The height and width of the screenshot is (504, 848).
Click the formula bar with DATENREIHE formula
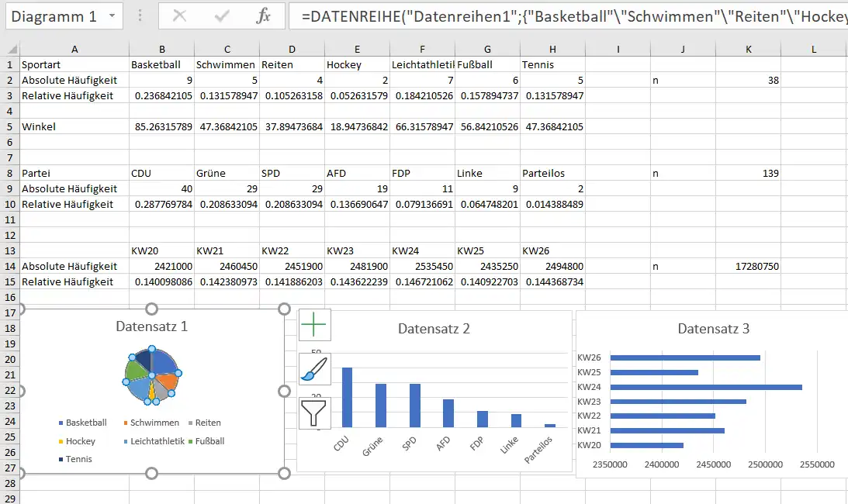566,16
